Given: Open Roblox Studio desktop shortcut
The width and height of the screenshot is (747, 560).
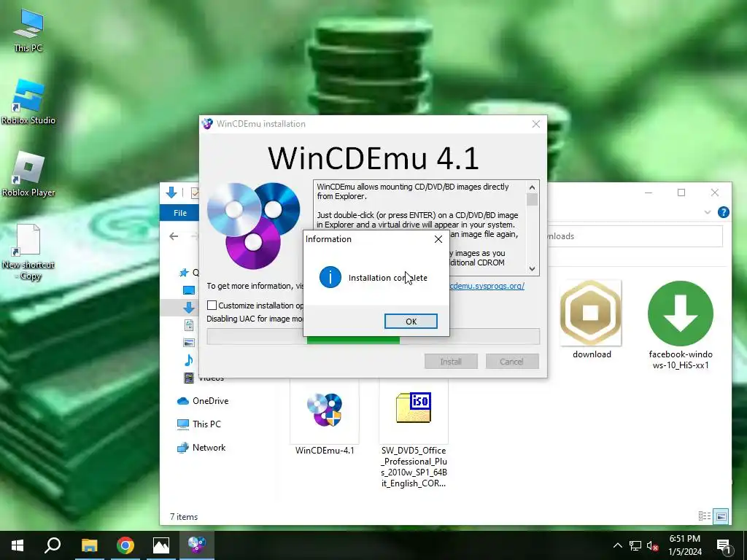Looking at the screenshot, I should tap(28, 102).
